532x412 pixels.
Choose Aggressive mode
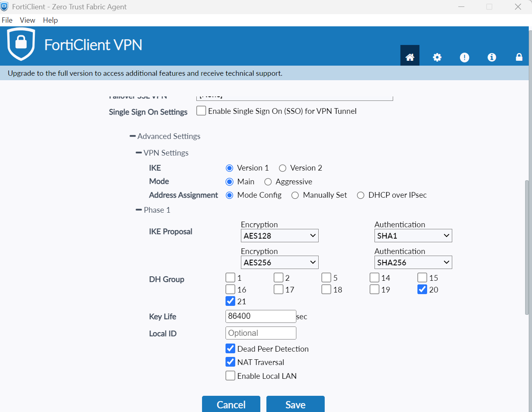click(268, 182)
